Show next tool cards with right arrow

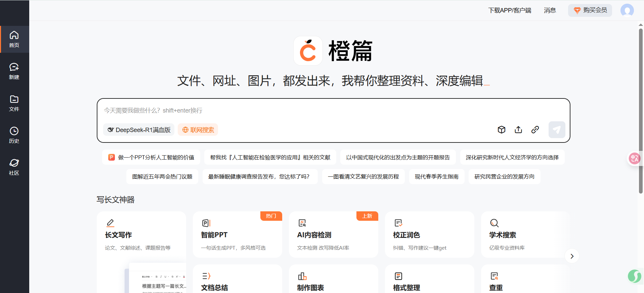(x=572, y=256)
